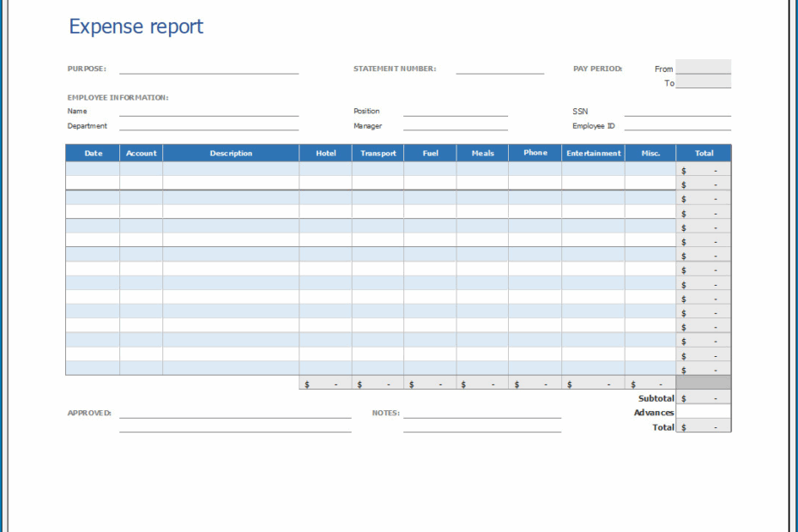Click the Notes input line
The width and height of the screenshot is (798, 532).
point(482,414)
